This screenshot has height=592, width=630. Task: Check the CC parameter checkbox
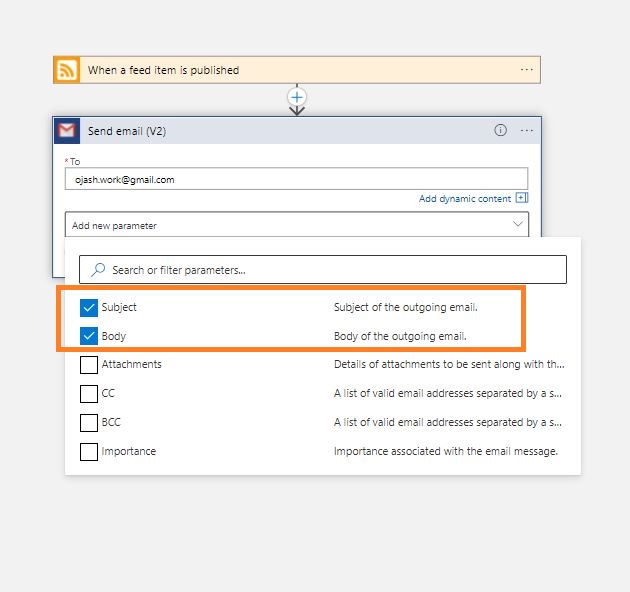[89, 394]
